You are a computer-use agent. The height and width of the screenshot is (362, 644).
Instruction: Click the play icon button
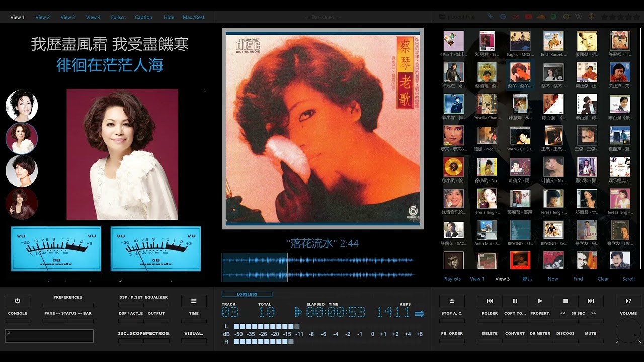pos(540,301)
